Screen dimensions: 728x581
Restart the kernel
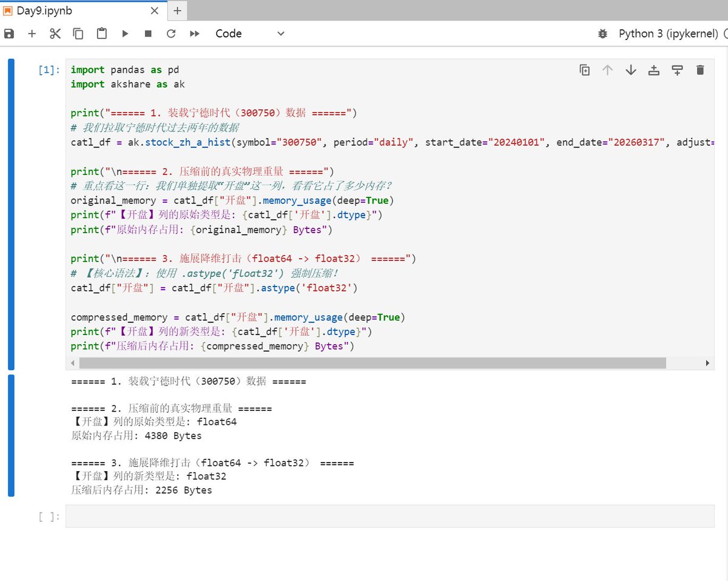tap(171, 34)
